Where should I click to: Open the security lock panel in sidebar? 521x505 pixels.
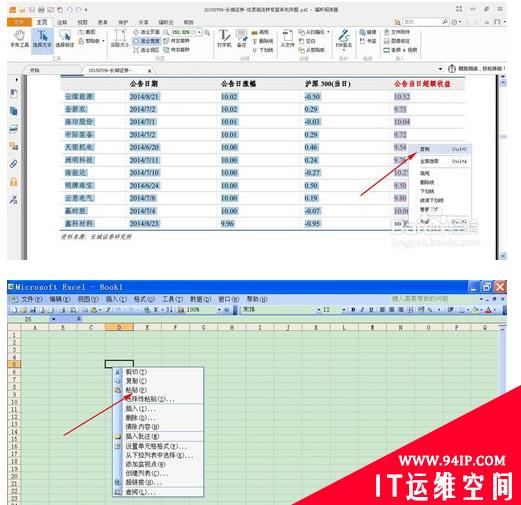click(13, 182)
